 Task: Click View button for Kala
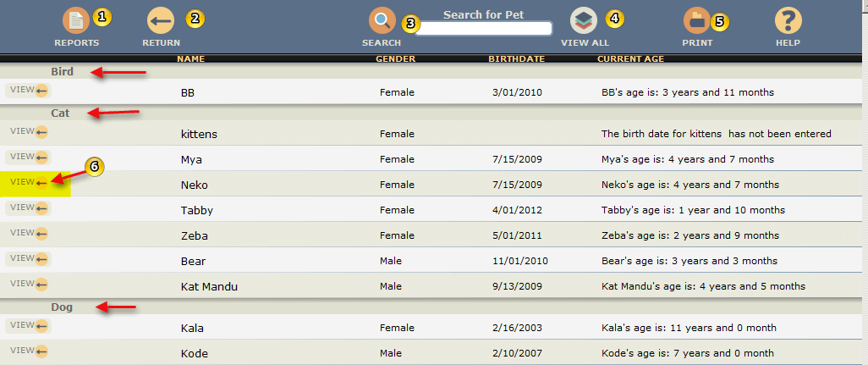click(x=28, y=325)
